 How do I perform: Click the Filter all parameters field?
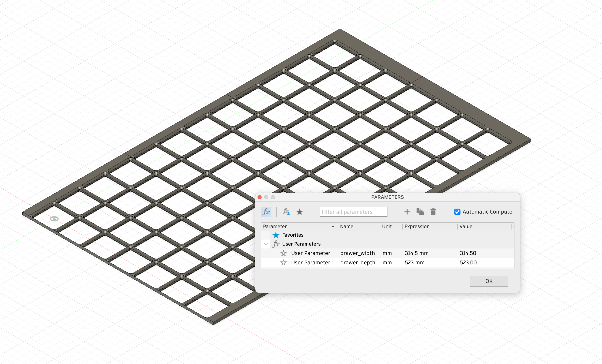coord(353,212)
